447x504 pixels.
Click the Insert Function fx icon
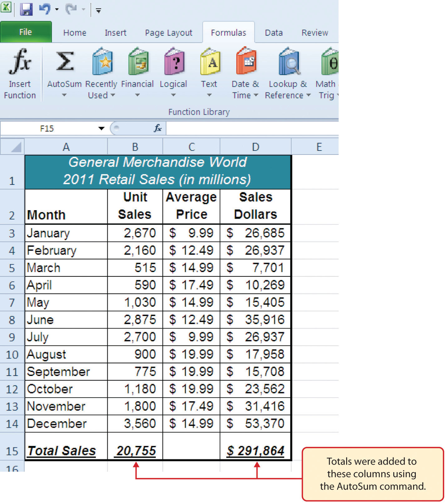point(20,62)
